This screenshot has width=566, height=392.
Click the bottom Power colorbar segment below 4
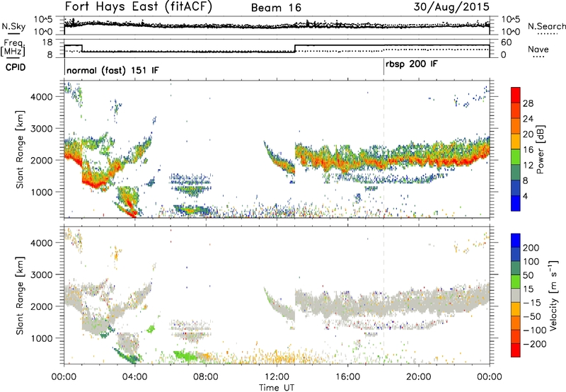[516, 203]
